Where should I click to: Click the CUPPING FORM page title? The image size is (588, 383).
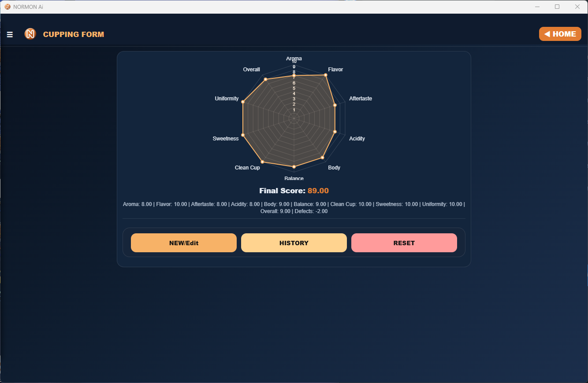[x=74, y=34]
